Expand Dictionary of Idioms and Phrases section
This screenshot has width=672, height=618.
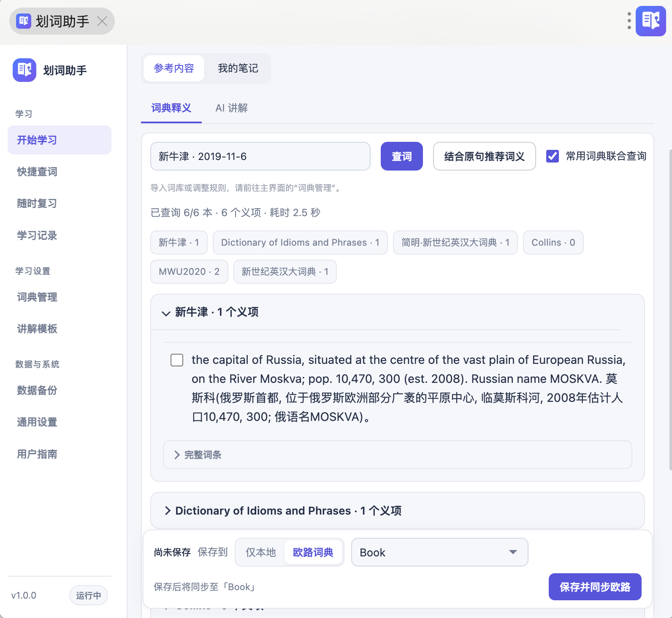397,511
